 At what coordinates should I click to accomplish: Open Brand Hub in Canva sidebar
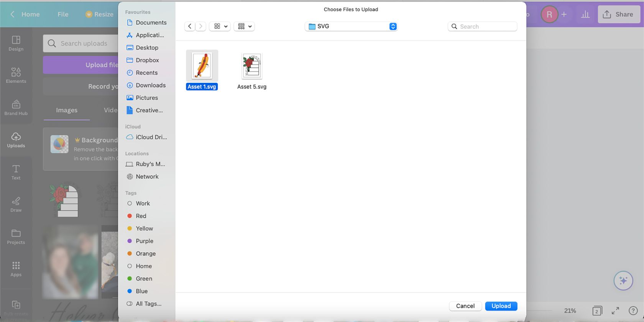[16, 108]
